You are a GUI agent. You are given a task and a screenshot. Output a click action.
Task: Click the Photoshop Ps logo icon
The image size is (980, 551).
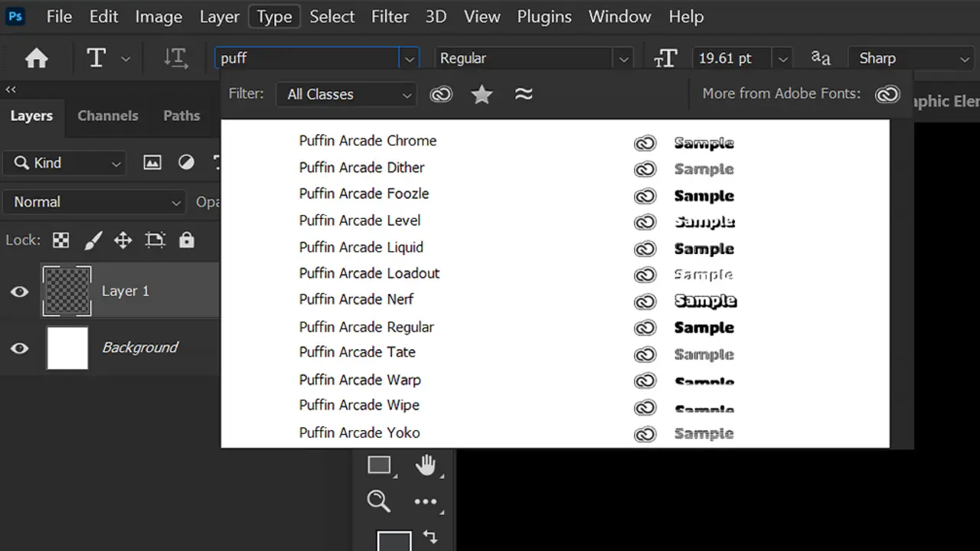coord(15,16)
